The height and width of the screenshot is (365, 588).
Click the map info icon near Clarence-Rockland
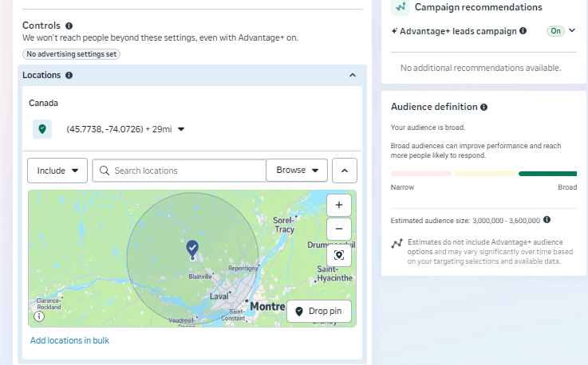pyautogui.click(x=39, y=316)
